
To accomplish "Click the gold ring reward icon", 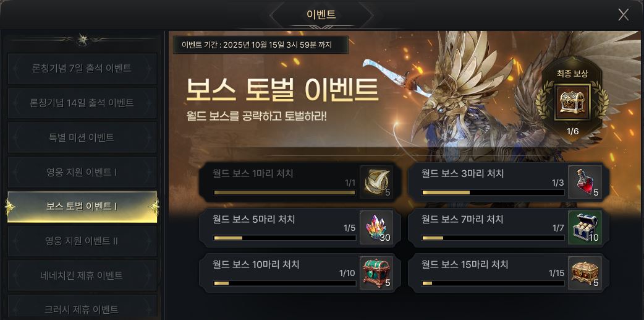I will [376, 182].
